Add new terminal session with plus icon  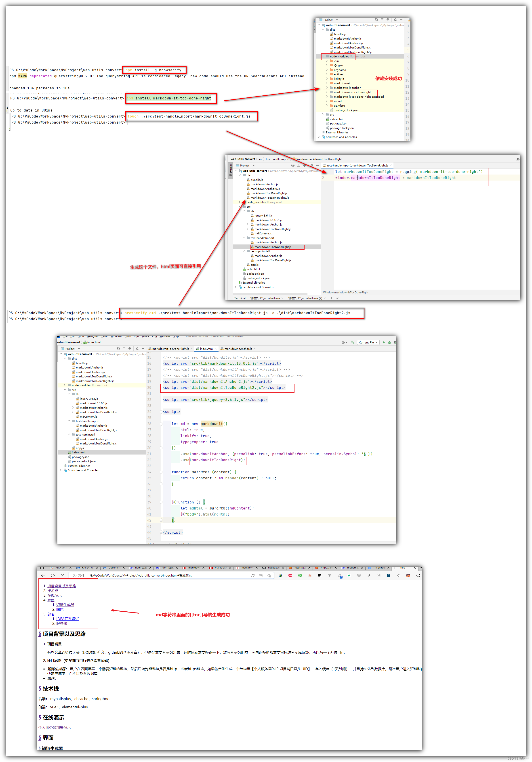[331, 298]
